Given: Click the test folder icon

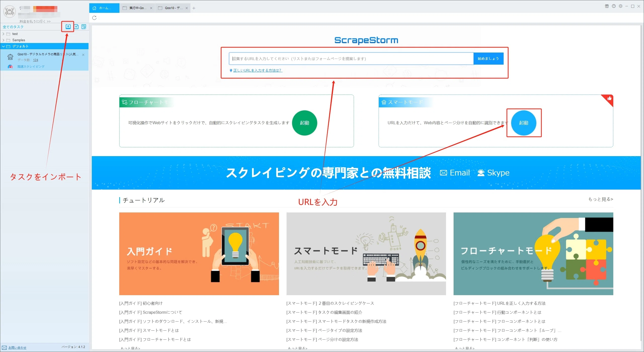Looking at the screenshot, I should click(x=8, y=34).
